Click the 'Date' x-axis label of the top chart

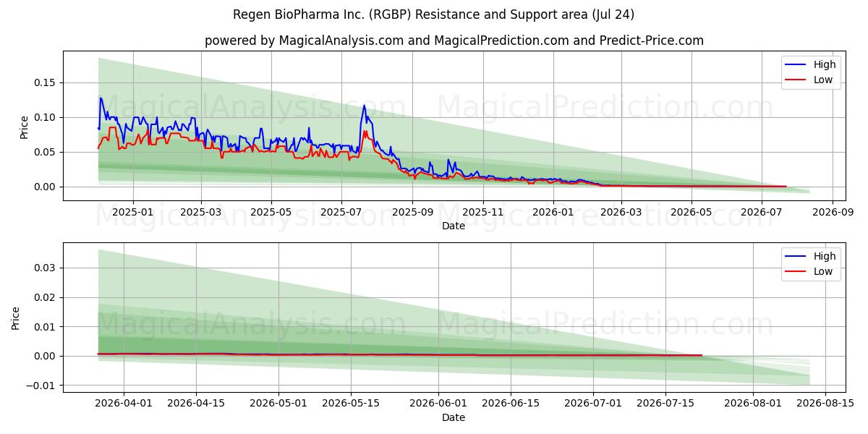(454, 226)
